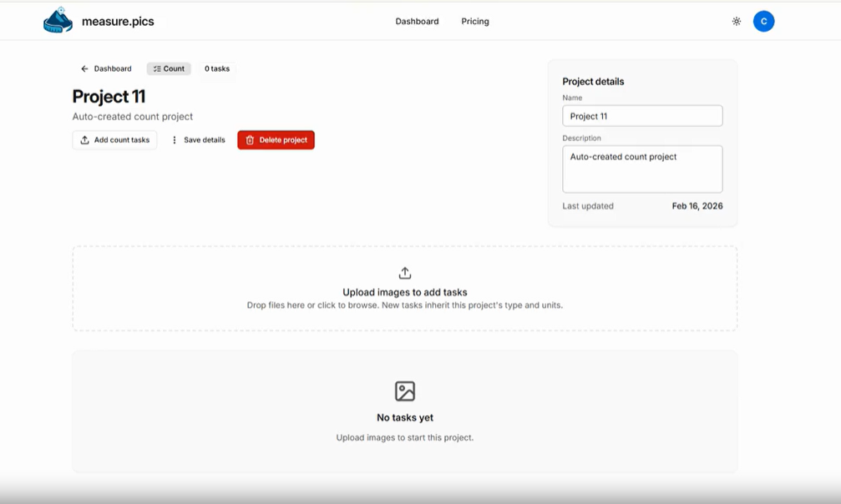841x504 pixels.
Task: Focus the project Name input field
Action: pos(641,116)
